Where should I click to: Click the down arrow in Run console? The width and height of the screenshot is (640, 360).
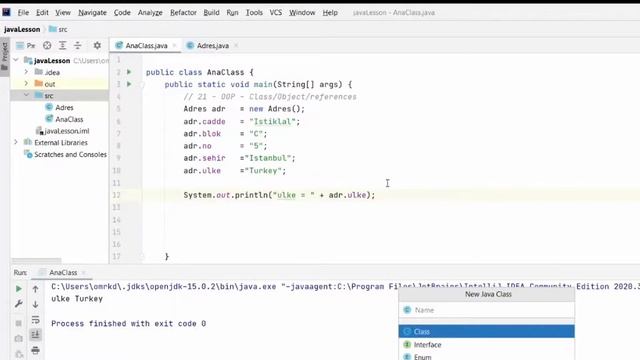[36, 304]
